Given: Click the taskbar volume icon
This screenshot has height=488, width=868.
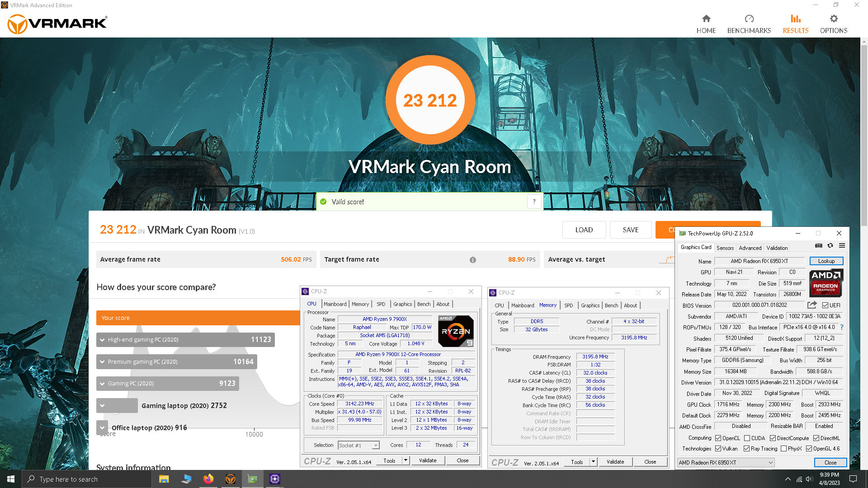Looking at the screenshot, I should (809, 479).
